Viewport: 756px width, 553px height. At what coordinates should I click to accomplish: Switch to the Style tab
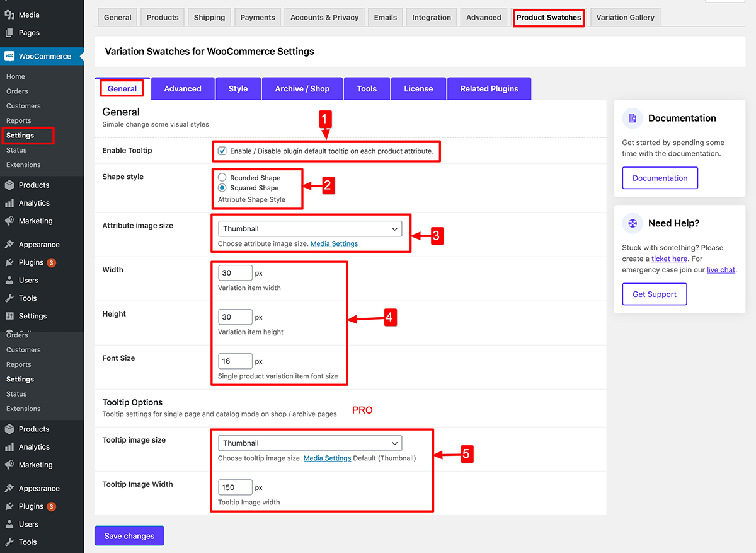pyautogui.click(x=238, y=89)
